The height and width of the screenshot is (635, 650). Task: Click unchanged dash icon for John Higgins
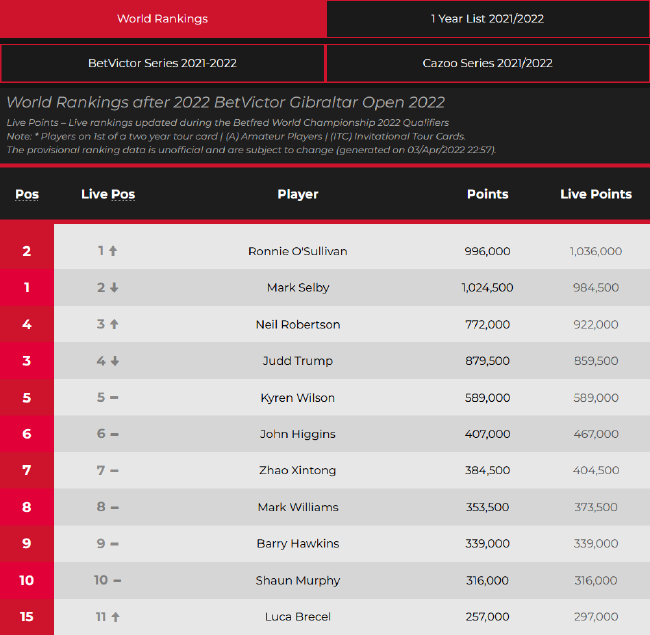114,434
